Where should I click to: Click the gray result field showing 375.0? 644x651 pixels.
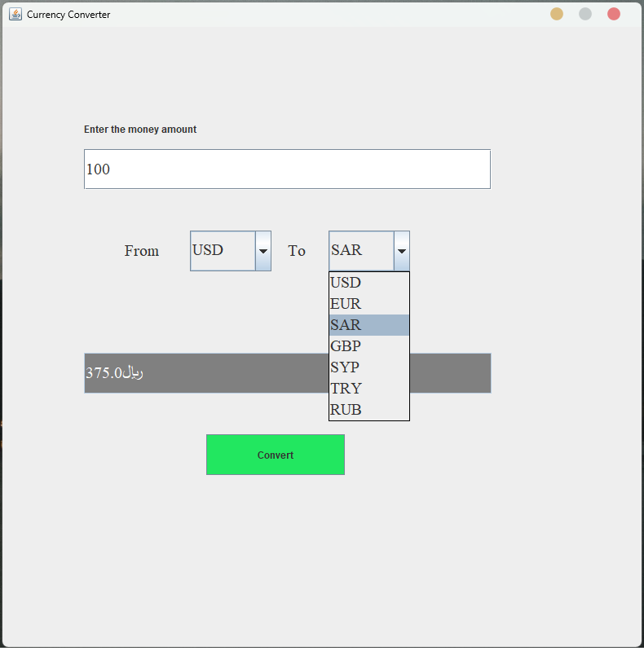pos(204,373)
